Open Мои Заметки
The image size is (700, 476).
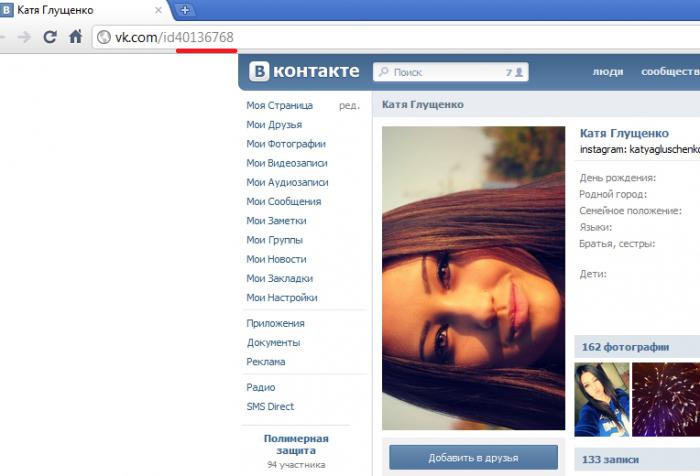276,221
